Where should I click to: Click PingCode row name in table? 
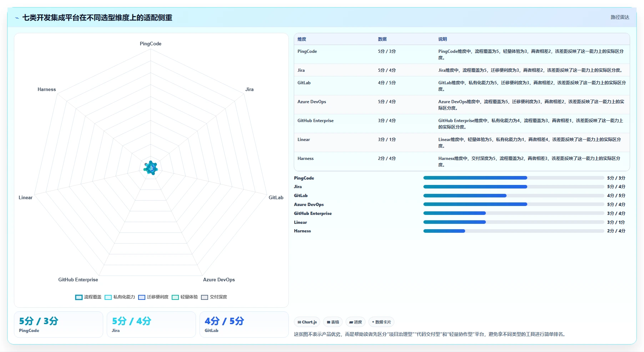[x=307, y=51]
